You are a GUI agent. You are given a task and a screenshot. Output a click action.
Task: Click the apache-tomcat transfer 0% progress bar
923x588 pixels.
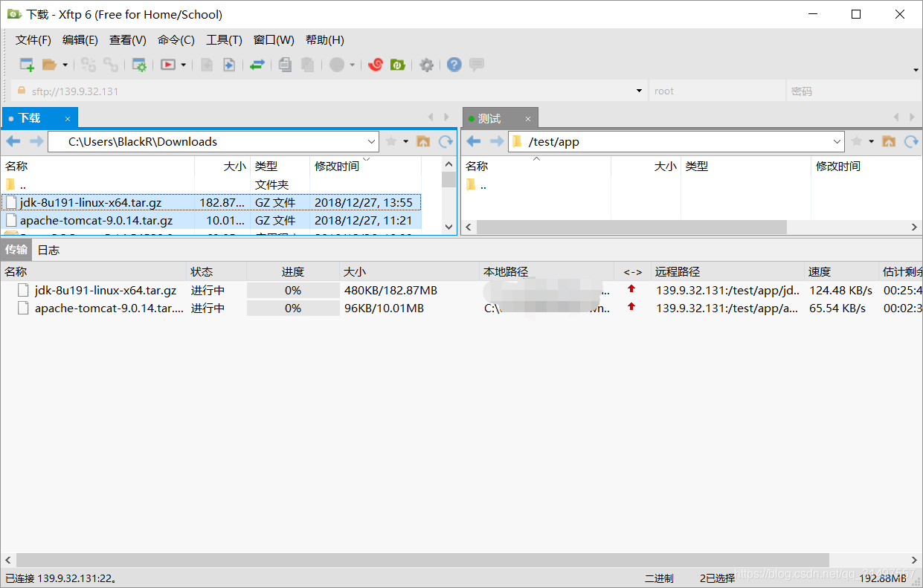click(x=293, y=308)
